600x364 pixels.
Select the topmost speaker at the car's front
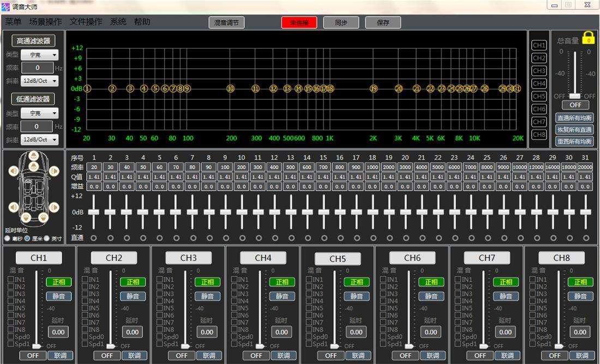[x=33, y=155]
